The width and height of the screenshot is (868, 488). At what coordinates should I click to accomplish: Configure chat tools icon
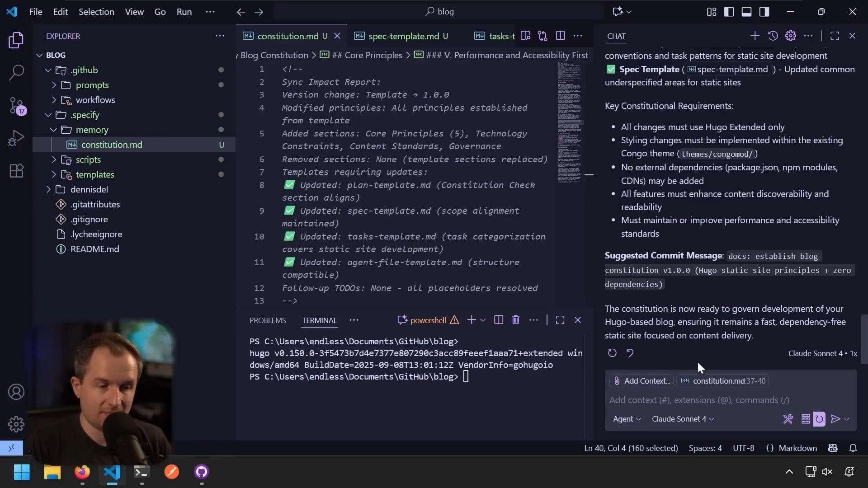788,419
